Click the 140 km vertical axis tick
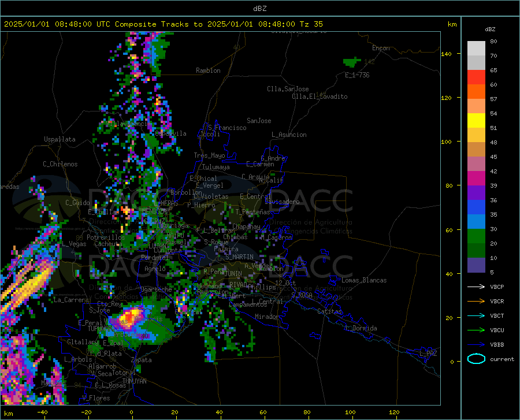Screen dimensions: 520x420 click(x=447, y=54)
